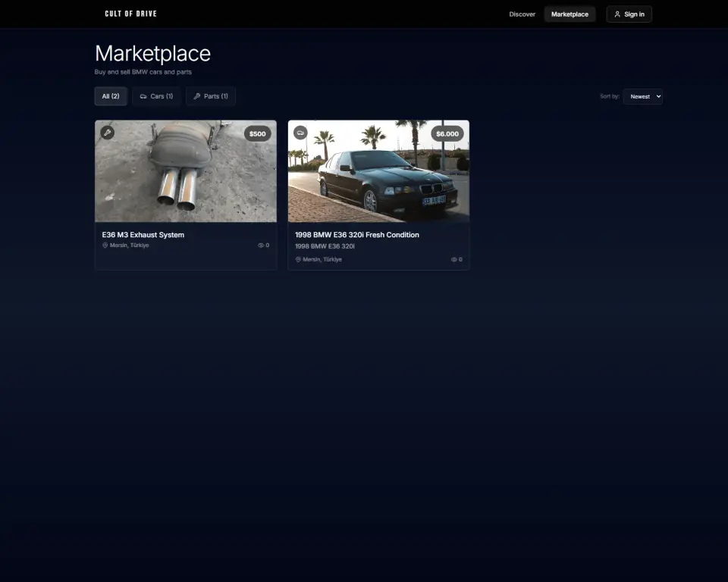Viewport: 728px width, 582px height.
Task: Open the Marketplace nav item
Action: [x=570, y=14]
